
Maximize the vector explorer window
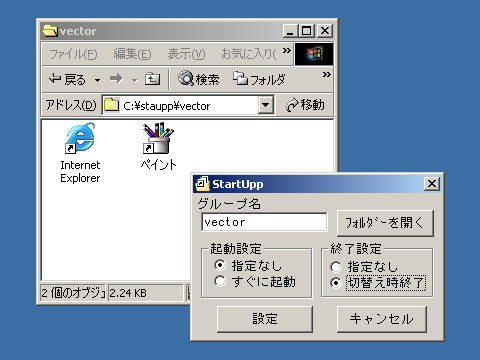(307, 31)
